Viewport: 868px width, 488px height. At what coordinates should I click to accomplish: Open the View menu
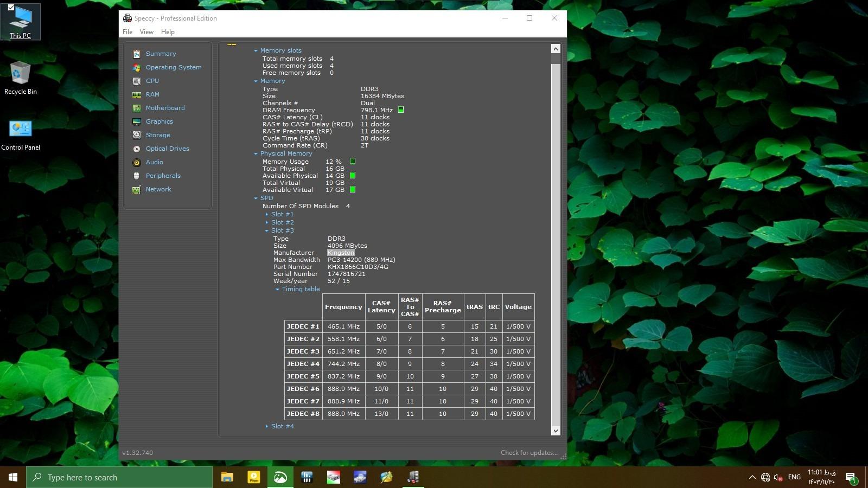tap(146, 32)
